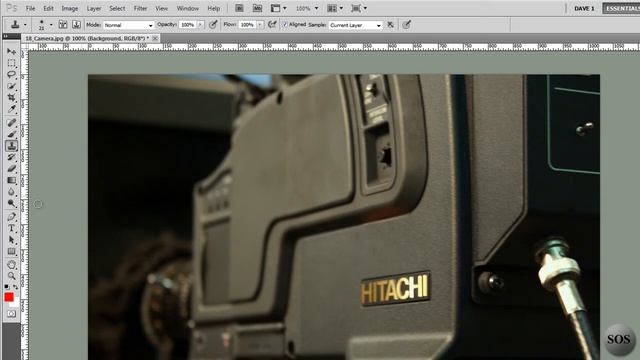The width and height of the screenshot is (640, 360).
Task: Enable airbrush mode
Action: point(272,25)
